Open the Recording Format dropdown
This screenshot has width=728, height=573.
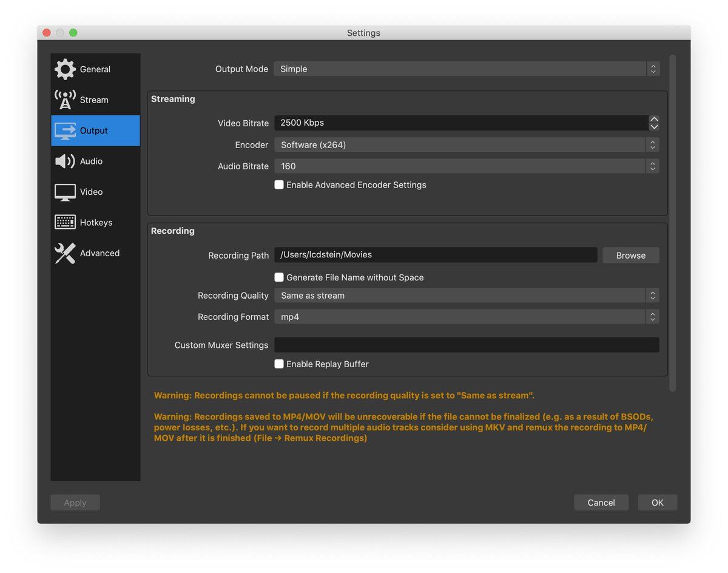pyautogui.click(x=466, y=317)
